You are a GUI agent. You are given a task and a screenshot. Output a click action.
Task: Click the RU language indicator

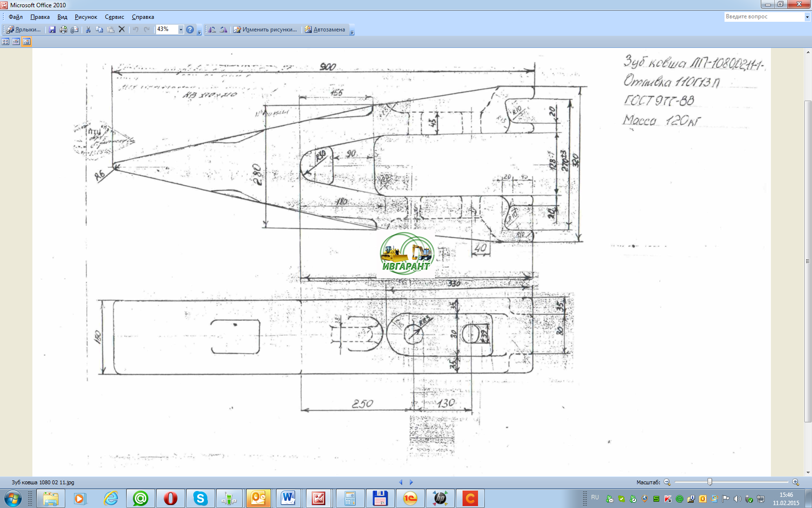(595, 497)
